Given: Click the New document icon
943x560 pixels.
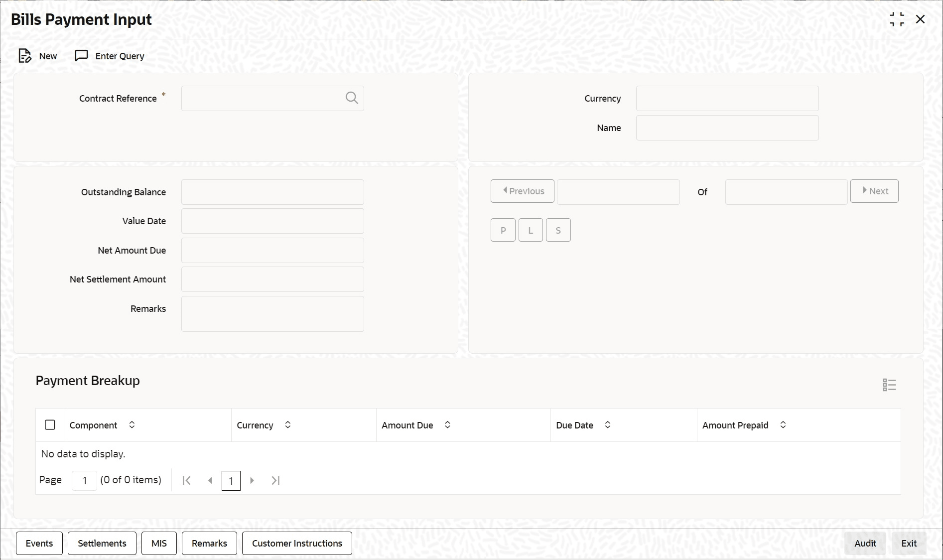Looking at the screenshot, I should pos(25,56).
